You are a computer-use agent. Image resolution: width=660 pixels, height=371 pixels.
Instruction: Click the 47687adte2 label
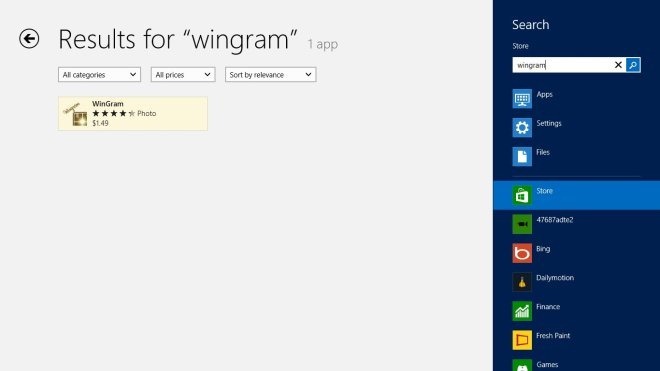pos(555,220)
